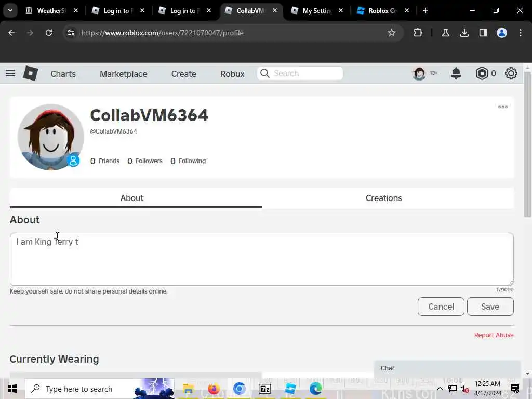Click the avatar editor badge on profile picture

73,161
